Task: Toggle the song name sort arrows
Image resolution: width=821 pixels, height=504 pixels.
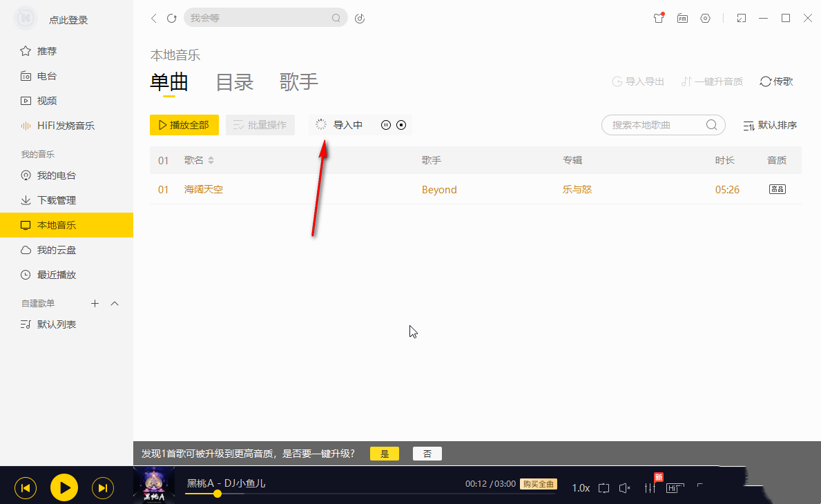Action: pyautogui.click(x=212, y=159)
